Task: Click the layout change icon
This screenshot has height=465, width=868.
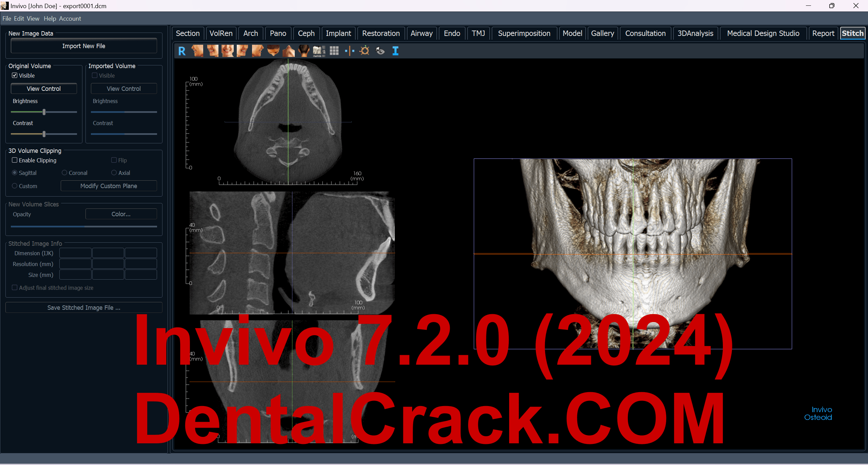Action: click(x=319, y=51)
